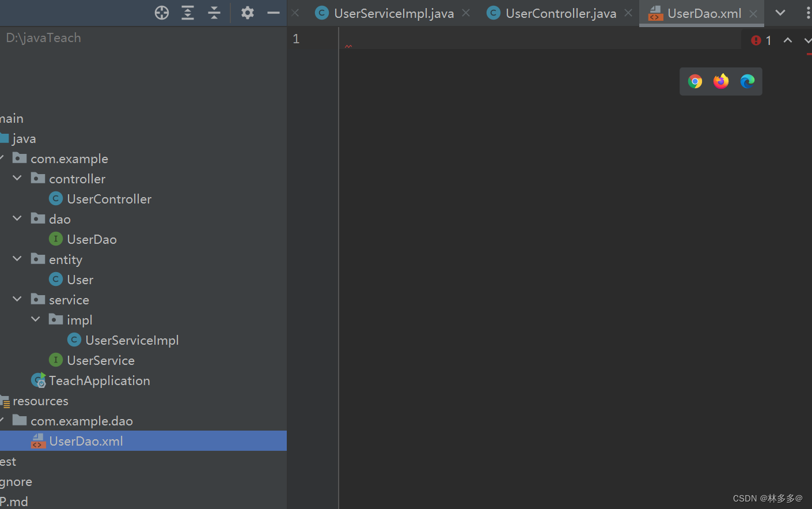
Task: Collapse the impl folder
Action: [36, 319]
